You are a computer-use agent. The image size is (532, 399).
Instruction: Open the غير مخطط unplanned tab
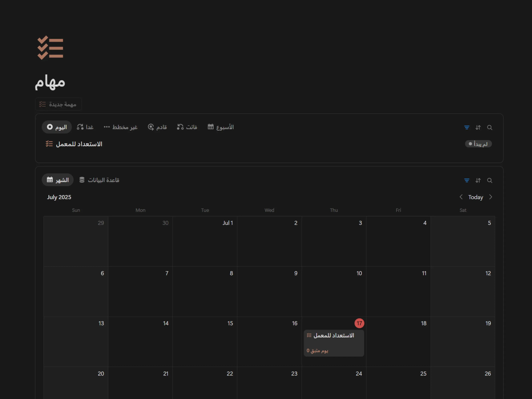coord(121,127)
